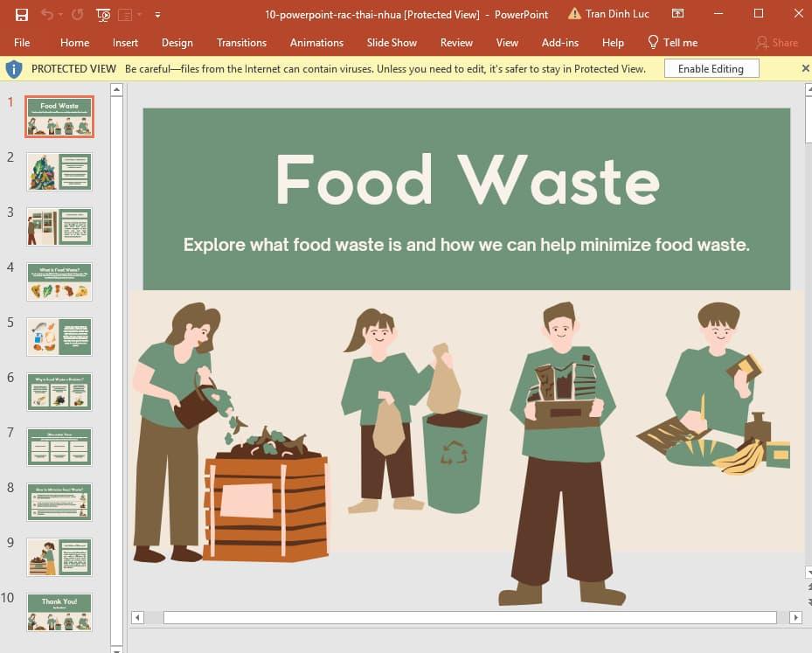
Task: Save the presentation using the Save icon
Action: pos(21,14)
